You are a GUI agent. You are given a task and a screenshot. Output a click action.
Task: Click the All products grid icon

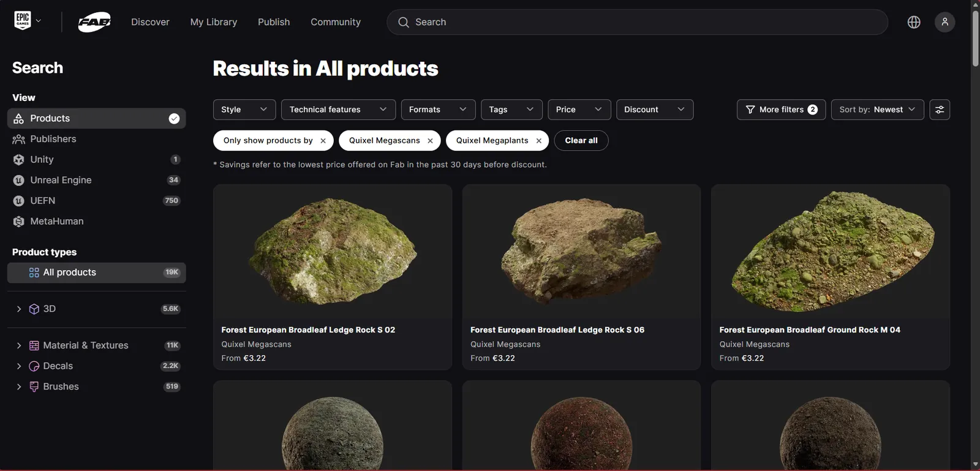point(34,273)
